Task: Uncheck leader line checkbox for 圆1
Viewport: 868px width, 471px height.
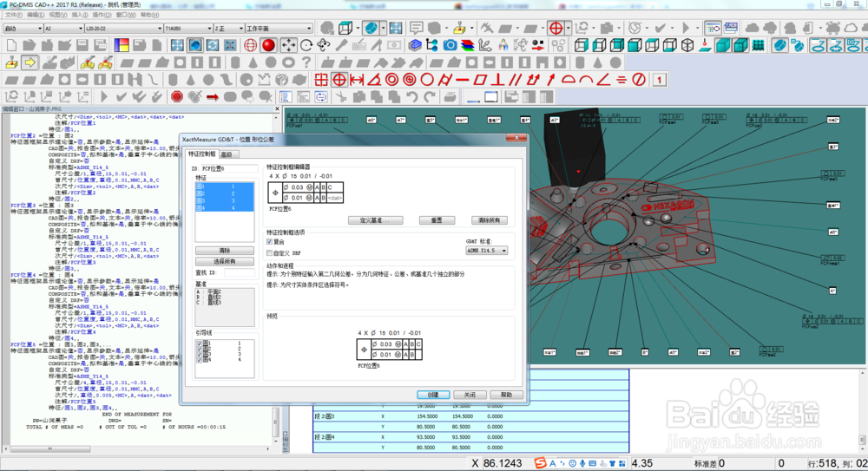Action: click(200, 343)
